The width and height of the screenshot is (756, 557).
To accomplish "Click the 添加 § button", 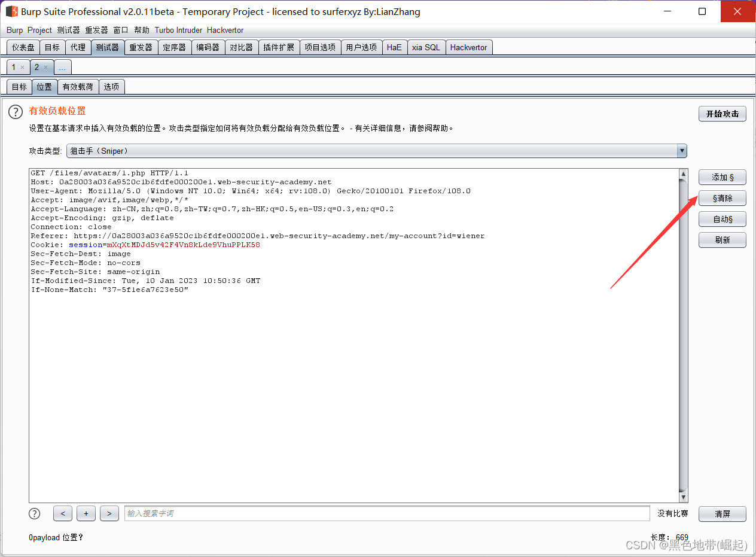I will tap(722, 177).
